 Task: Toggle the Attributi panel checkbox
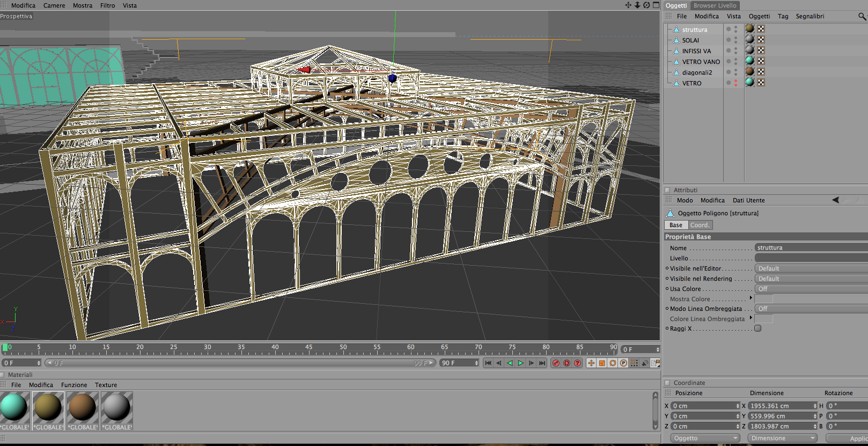(668, 190)
